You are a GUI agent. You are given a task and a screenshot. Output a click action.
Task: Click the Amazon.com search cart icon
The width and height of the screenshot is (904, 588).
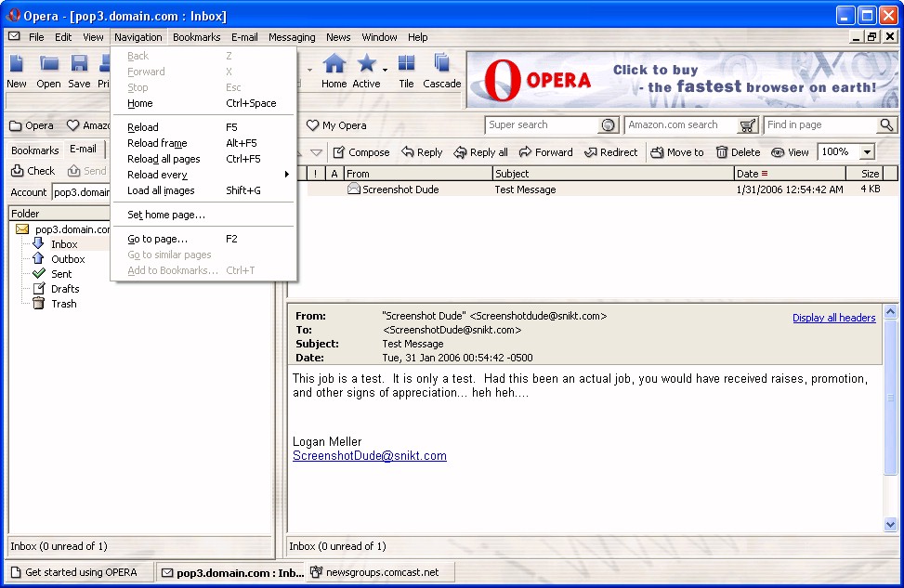pos(747,125)
